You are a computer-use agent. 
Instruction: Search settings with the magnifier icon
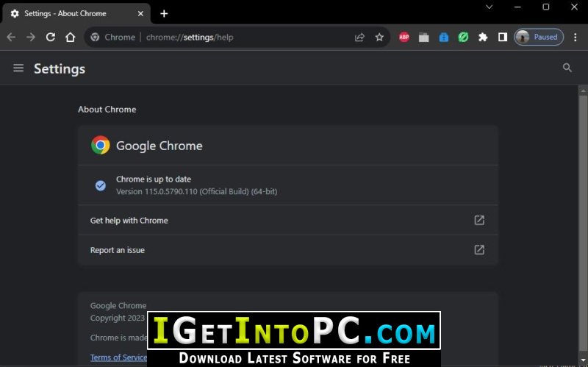pos(567,68)
